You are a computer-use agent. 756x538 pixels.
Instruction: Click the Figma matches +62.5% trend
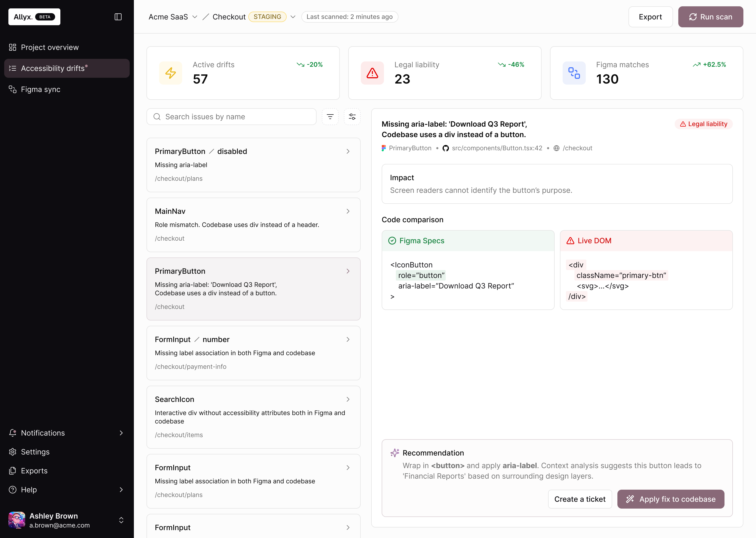709,65
